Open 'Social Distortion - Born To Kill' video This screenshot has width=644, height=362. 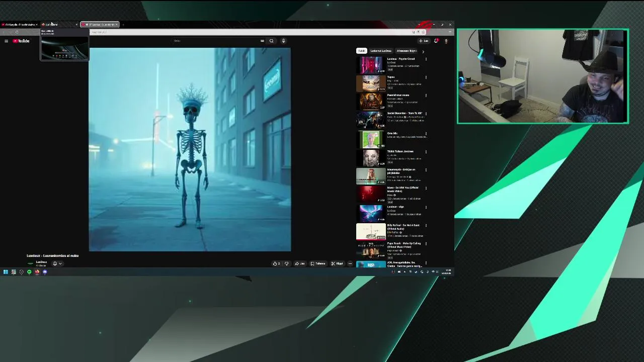[x=371, y=119]
